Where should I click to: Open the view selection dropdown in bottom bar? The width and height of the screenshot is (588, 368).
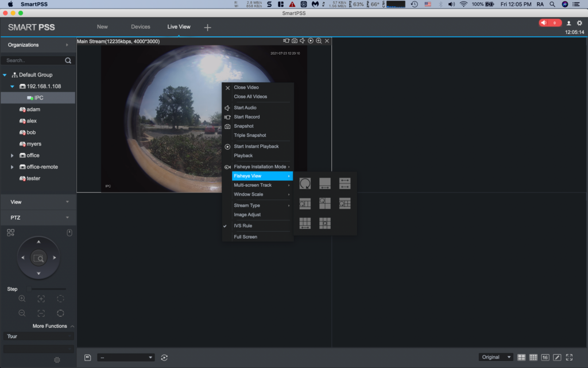coord(126,358)
